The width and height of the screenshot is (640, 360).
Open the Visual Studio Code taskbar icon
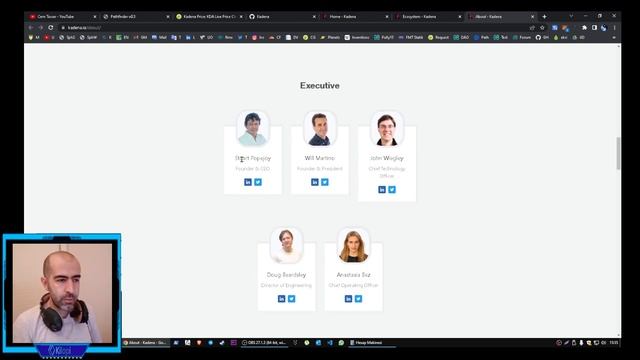tap(330, 342)
